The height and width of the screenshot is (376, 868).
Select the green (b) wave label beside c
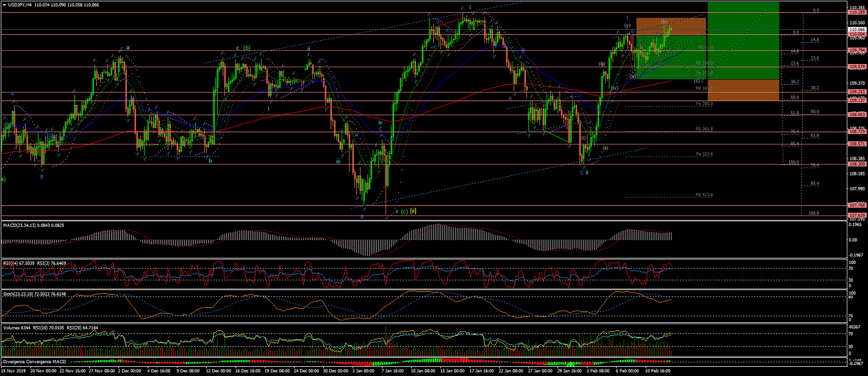pyautogui.click(x=246, y=48)
